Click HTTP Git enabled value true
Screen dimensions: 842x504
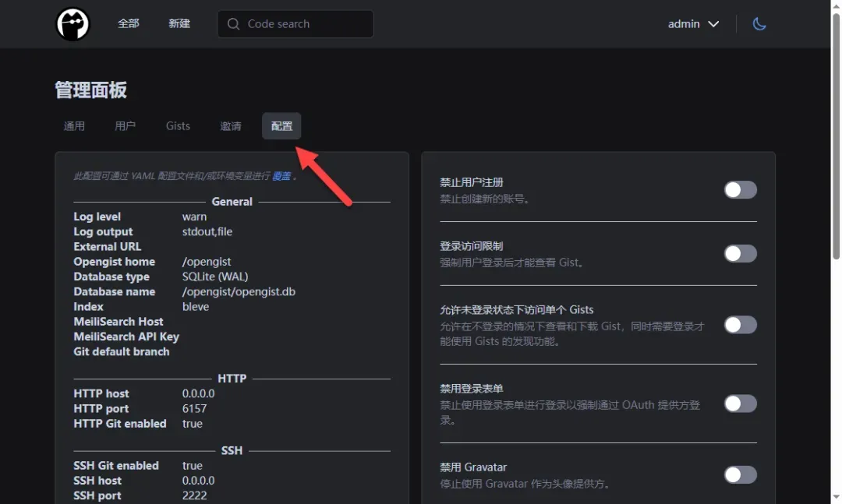click(193, 424)
